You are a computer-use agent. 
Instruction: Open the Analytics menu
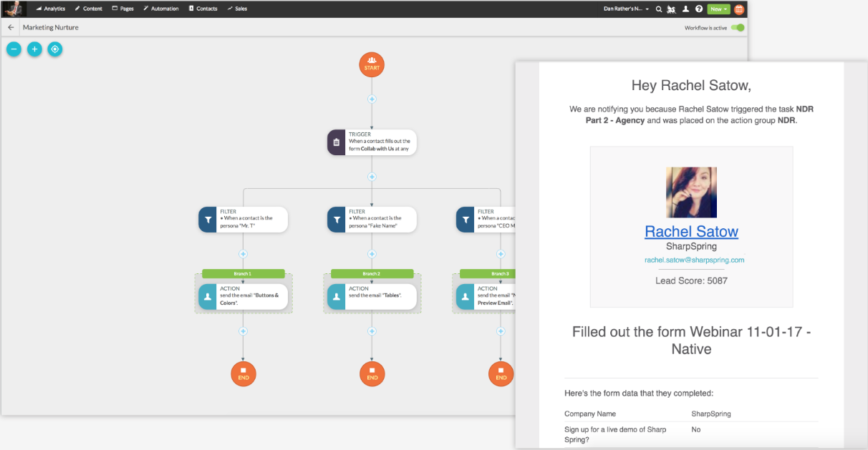click(x=51, y=9)
